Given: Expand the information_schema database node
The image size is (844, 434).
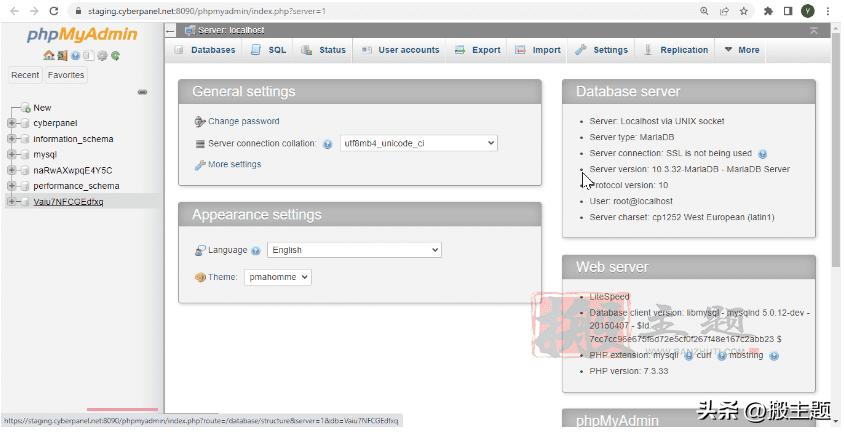Looking at the screenshot, I should (11, 139).
